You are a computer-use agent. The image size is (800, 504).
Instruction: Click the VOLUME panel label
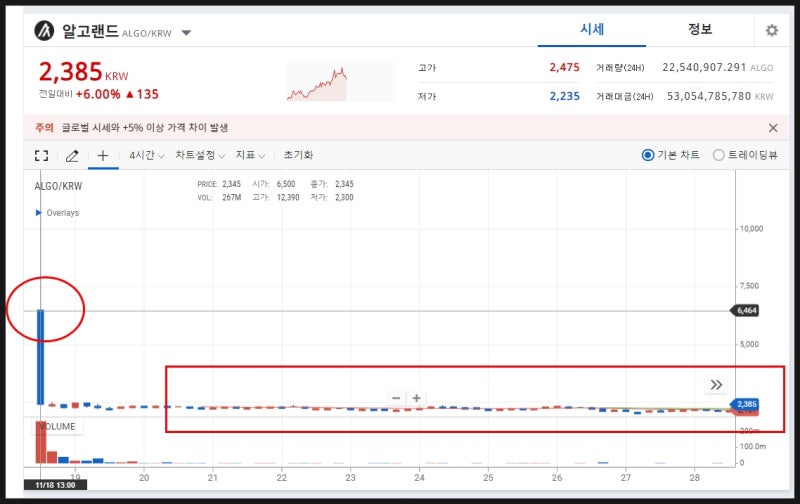pos(58,427)
